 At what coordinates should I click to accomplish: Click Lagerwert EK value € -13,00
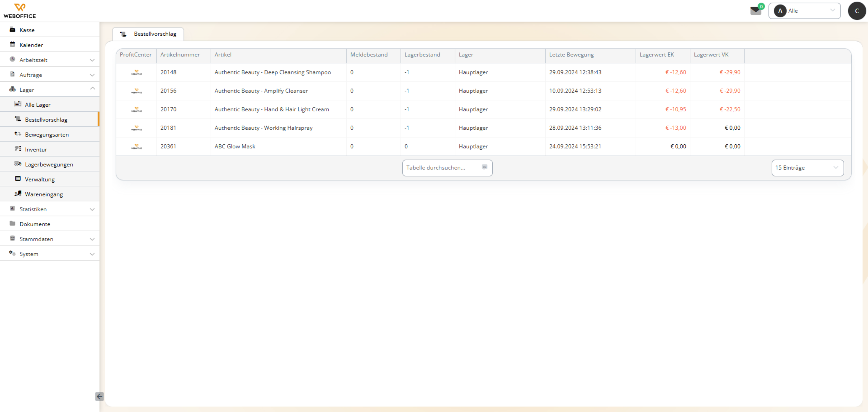pos(675,128)
